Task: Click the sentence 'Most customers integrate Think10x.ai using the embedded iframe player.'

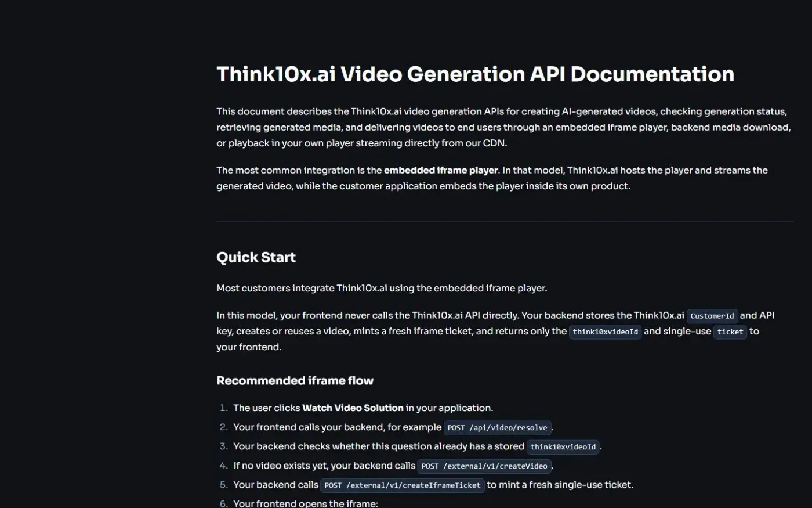Action: (382, 288)
